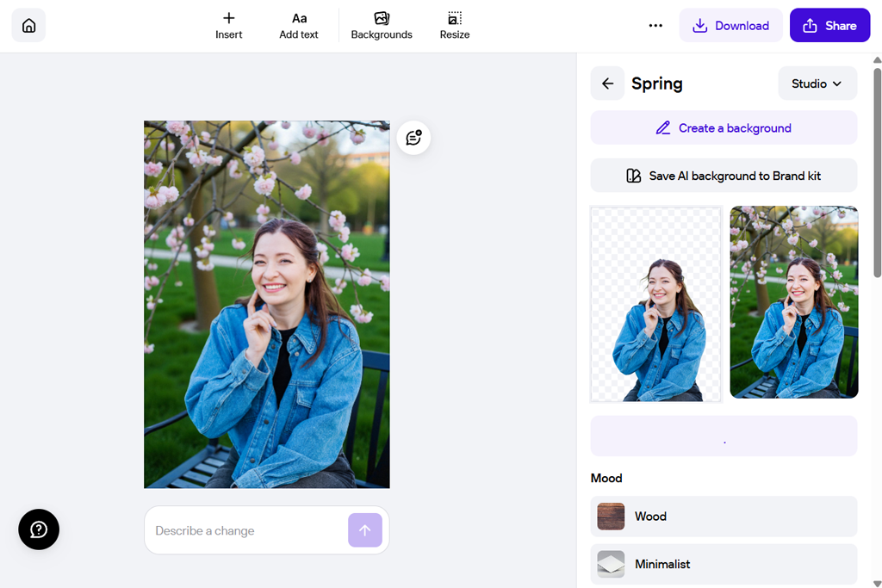Image resolution: width=882 pixels, height=588 pixels.
Task: Select the transparent background thumbnail
Action: (655, 304)
